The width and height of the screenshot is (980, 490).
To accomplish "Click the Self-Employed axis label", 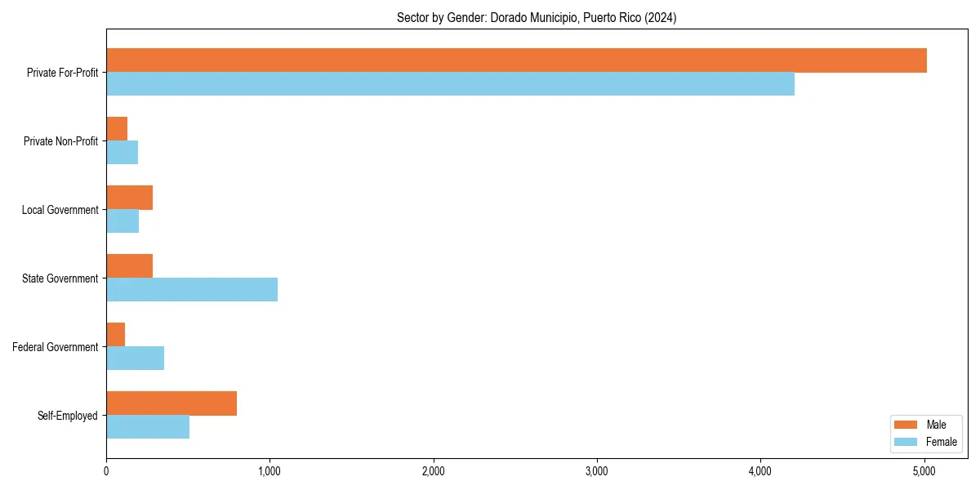I will click(67, 415).
